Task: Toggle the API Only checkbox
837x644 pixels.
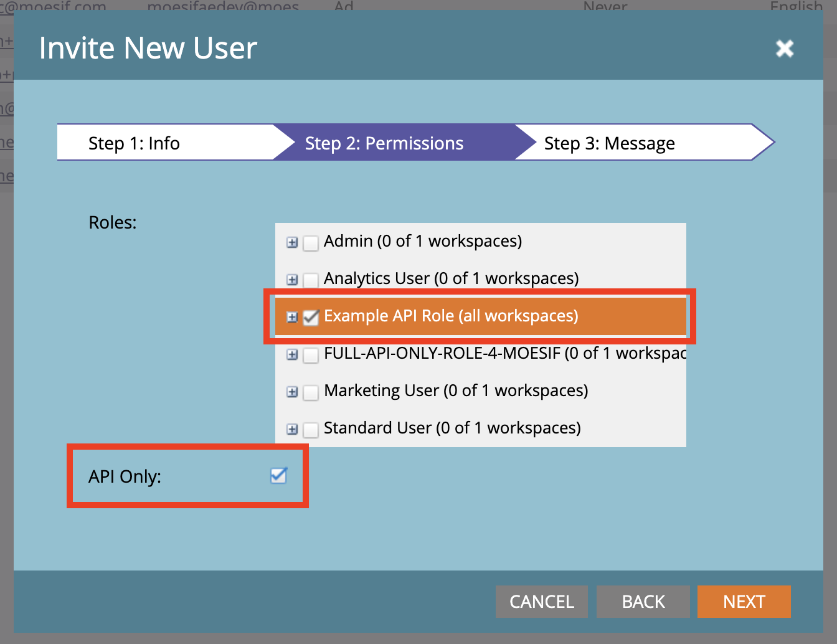Action: point(278,476)
